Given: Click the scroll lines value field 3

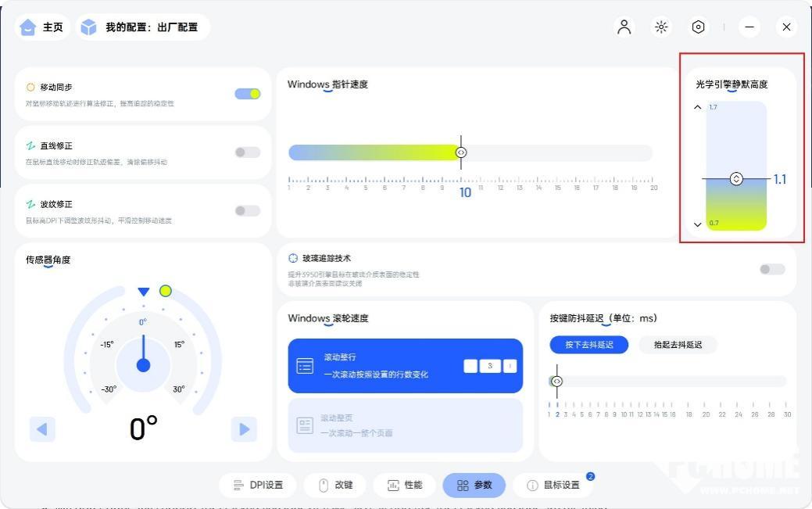Looking at the screenshot, I should point(490,366).
